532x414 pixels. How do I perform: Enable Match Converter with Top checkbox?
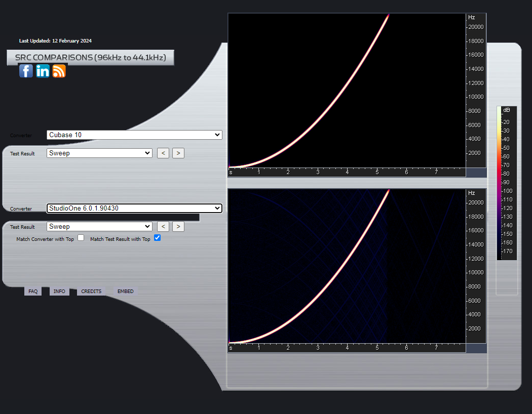tap(81, 238)
